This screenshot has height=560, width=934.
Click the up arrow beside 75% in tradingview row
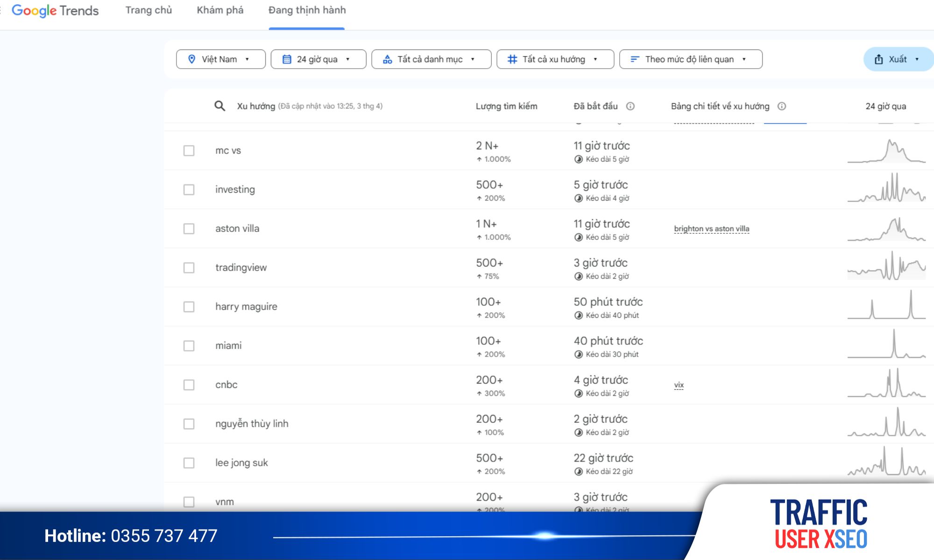(479, 276)
